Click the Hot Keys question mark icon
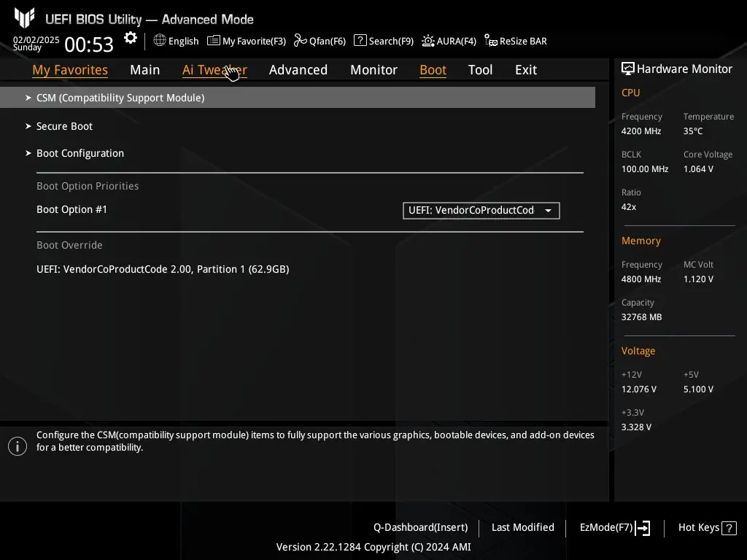 click(729, 528)
